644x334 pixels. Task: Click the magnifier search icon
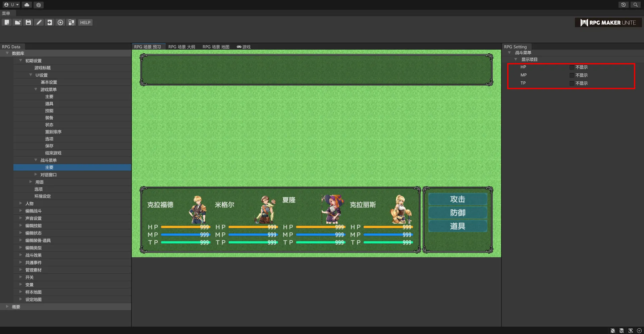point(635,5)
